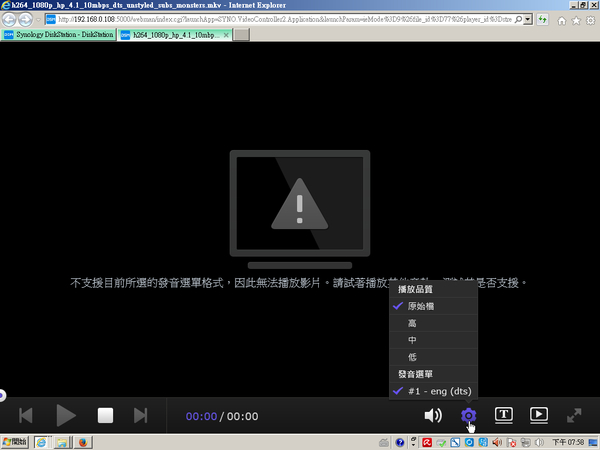The image size is (600, 450).
Task: Click the taskbar clock 下午 07:58
Action: tap(568, 443)
